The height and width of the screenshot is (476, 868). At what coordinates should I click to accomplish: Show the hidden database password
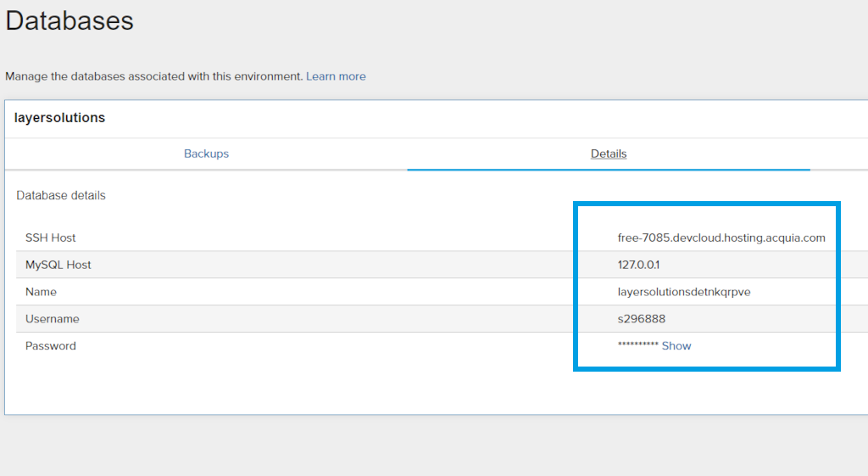click(x=676, y=346)
